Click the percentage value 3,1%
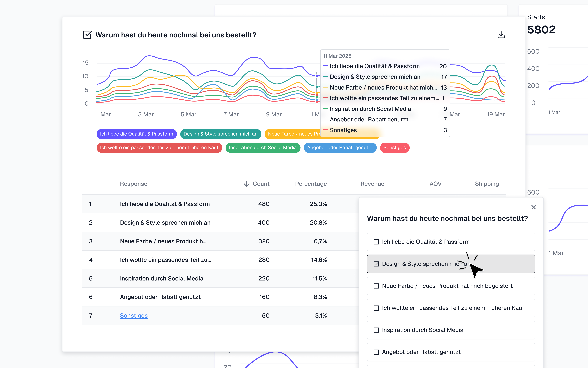The width and height of the screenshot is (588, 368). (x=321, y=316)
